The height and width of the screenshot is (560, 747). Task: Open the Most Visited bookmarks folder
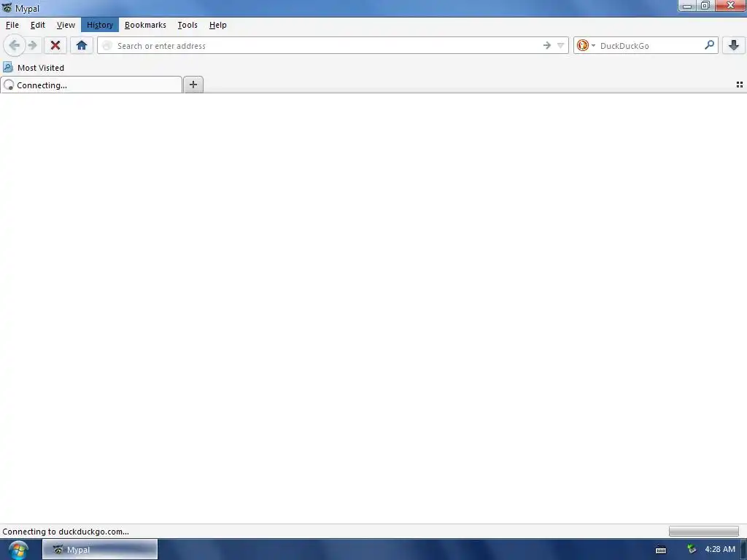coord(34,68)
